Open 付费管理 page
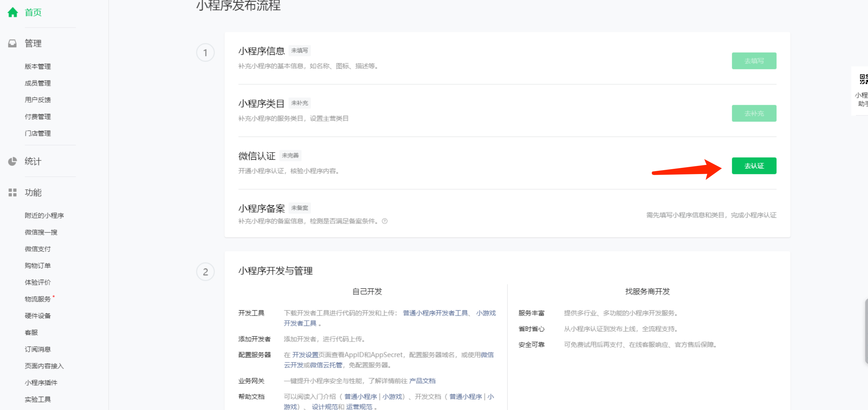The image size is (868, 410). (38, 117)
